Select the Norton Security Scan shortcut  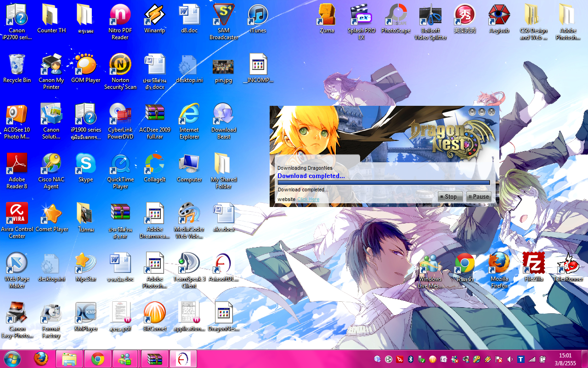point(120,71)
